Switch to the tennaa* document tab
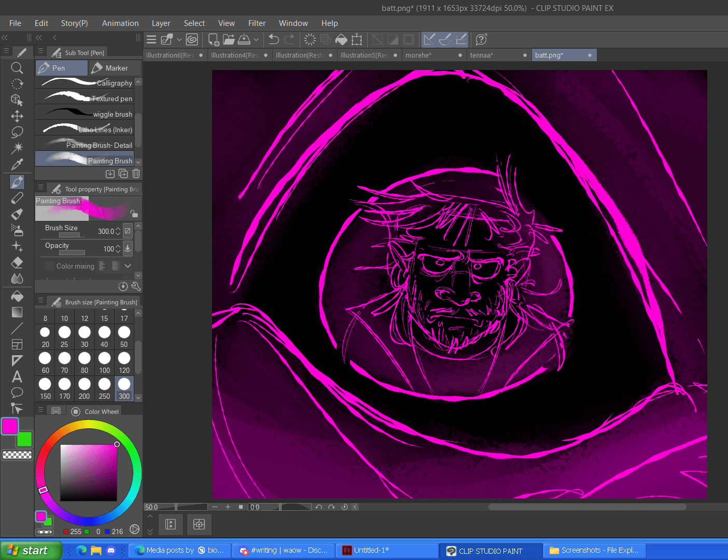 click(x=482, y=55)
